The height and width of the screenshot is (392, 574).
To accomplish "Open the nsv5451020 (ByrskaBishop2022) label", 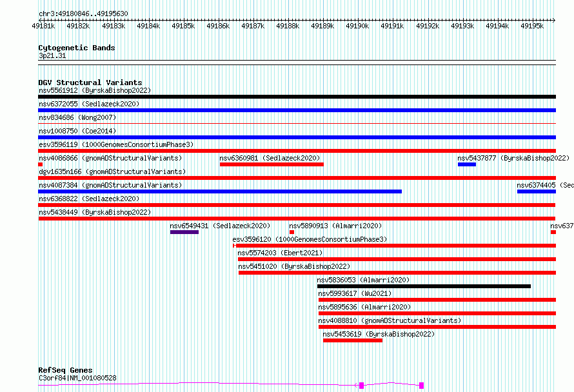I will click(x=294, y=266).
